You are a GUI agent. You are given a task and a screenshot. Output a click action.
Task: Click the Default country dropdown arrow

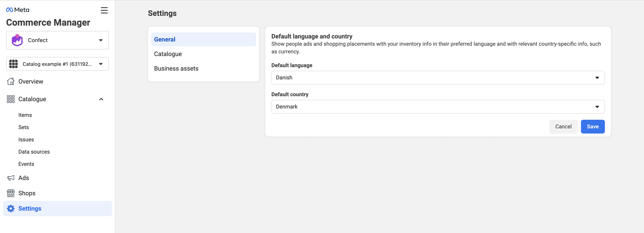point(597,107)
